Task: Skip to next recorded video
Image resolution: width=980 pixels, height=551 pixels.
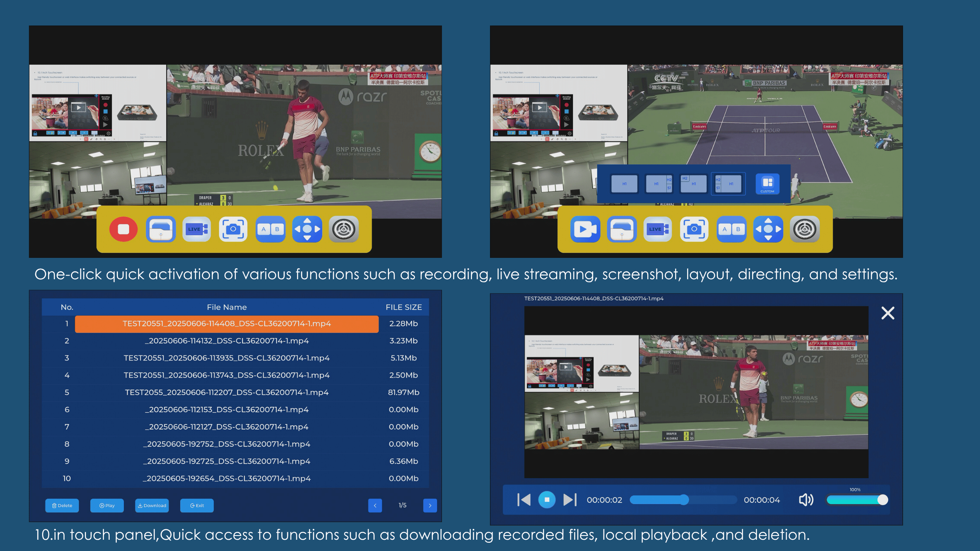Action: 570,500
